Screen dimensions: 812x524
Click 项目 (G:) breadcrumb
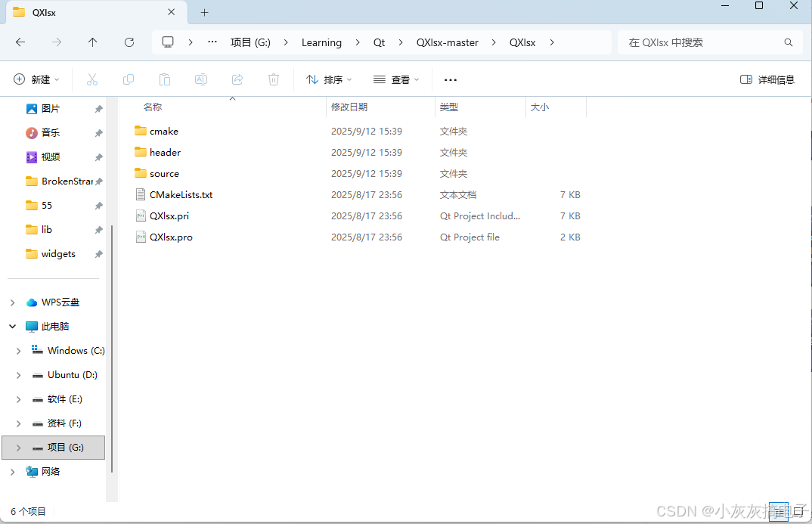click(x=250, y=42)
